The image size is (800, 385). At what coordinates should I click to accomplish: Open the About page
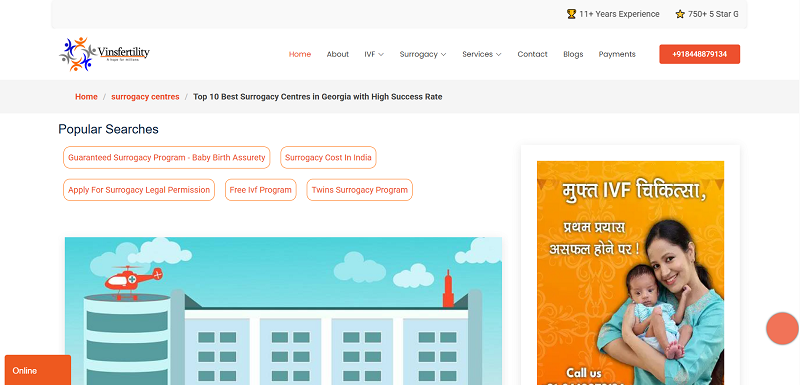[x=338, y=54]
